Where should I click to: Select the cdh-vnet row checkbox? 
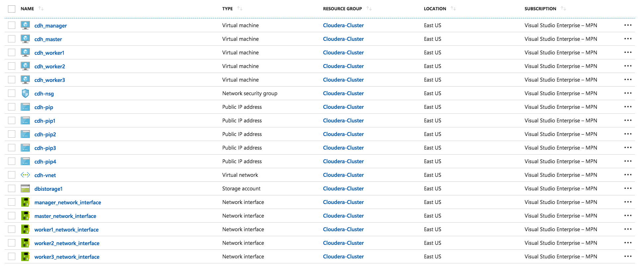point(12,175)
